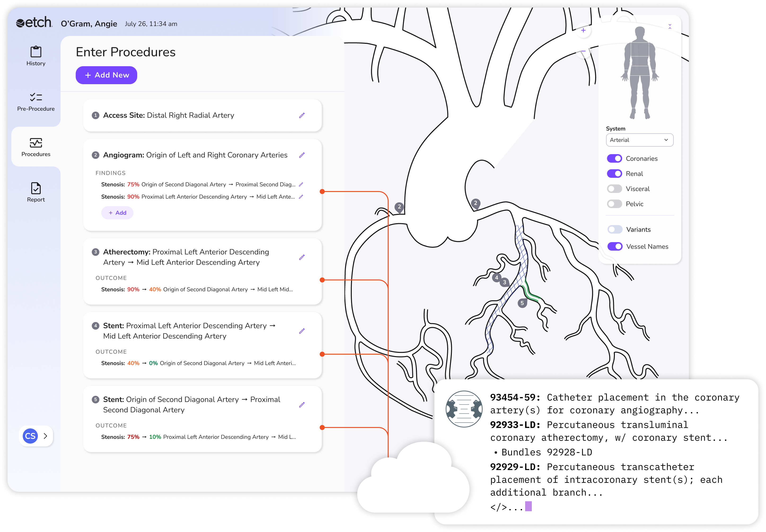Collapse the body map panel chevron
This screenshot has height=532, width=766.
[670, 26]
